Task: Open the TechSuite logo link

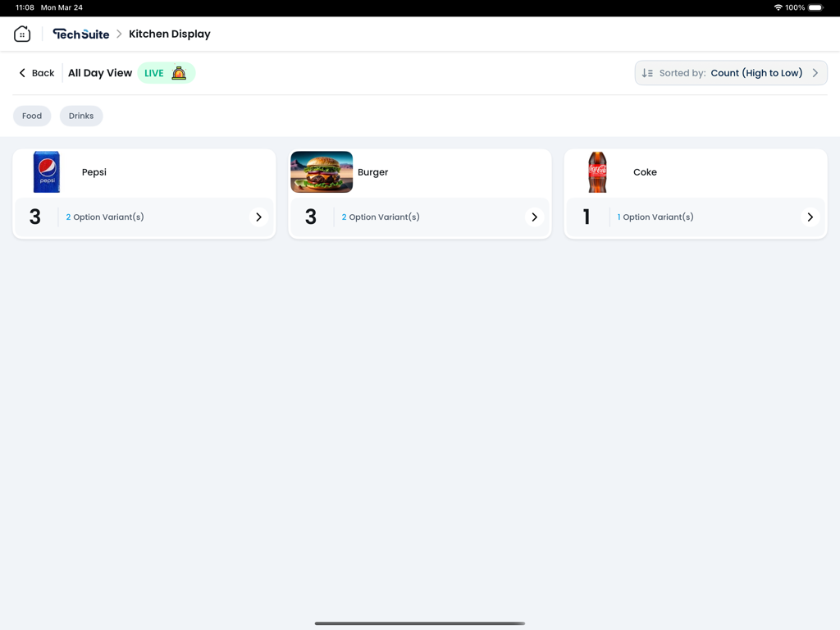Action: (80, 34)
